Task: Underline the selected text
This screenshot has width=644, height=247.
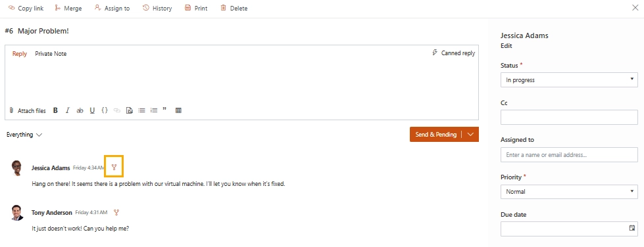Action: click(92, 110)
